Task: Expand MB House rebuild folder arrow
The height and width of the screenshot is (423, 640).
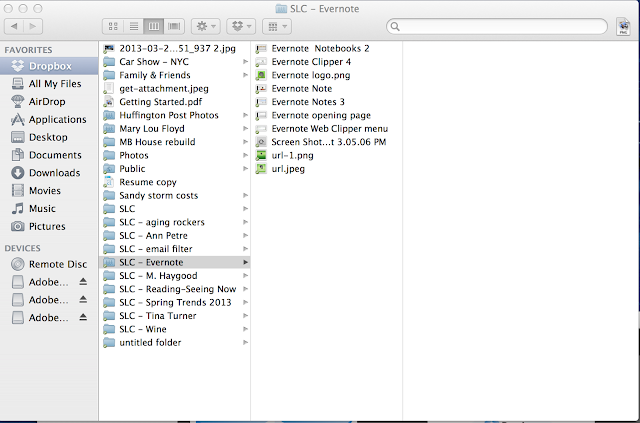Action: (245, 142)
